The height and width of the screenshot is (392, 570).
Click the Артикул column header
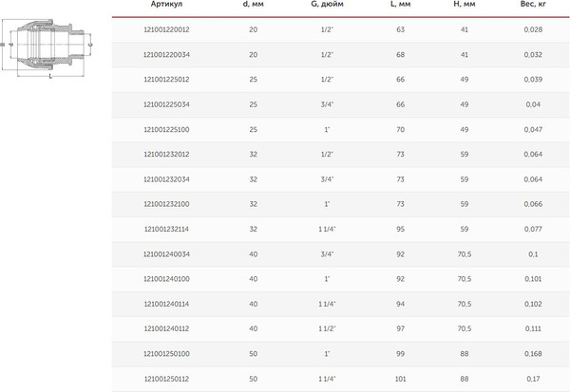(x=166, y=5)
